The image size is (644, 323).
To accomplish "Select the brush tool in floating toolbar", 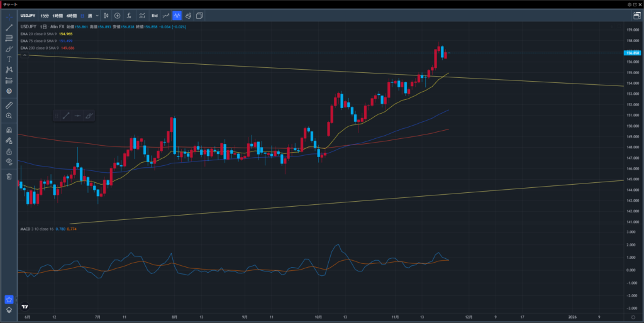I will pyautogui.click(x=89, y=116).
